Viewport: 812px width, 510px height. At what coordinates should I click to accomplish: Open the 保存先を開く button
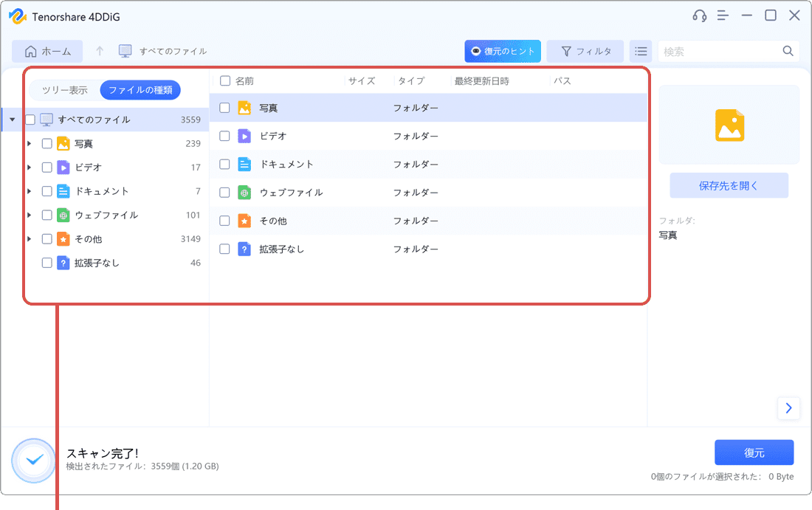pos(729,185)
